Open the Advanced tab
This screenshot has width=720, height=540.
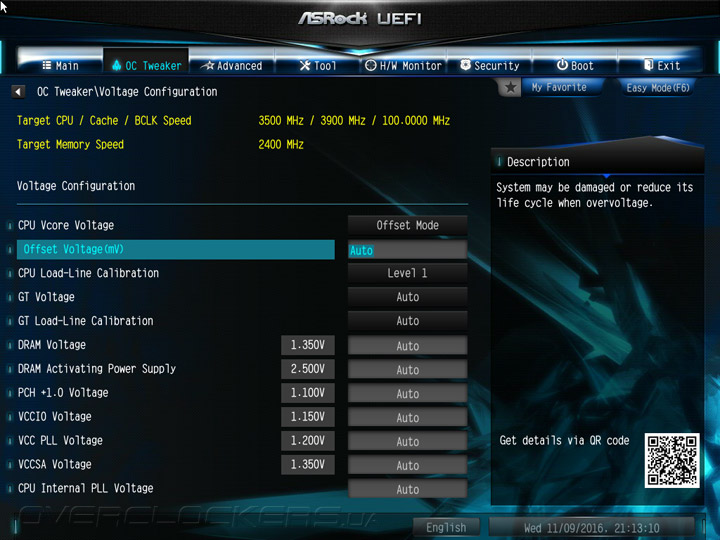tap(233, 66)
